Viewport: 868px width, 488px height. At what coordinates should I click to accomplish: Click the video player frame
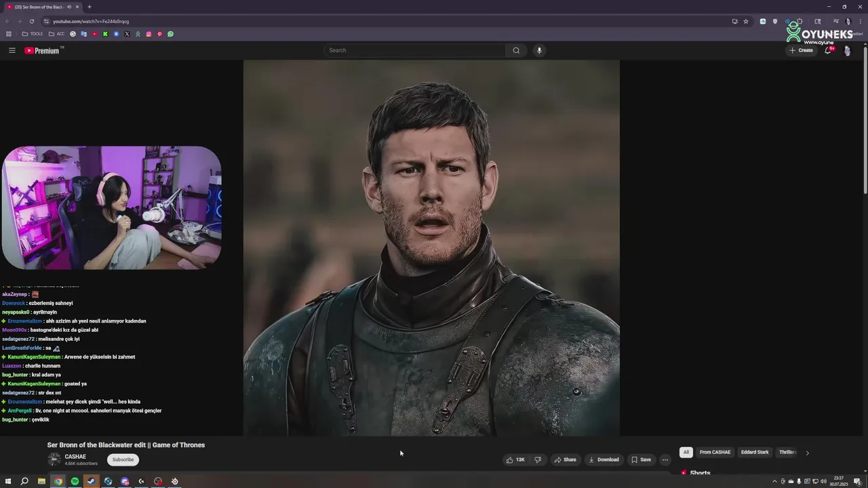[431, 248]
